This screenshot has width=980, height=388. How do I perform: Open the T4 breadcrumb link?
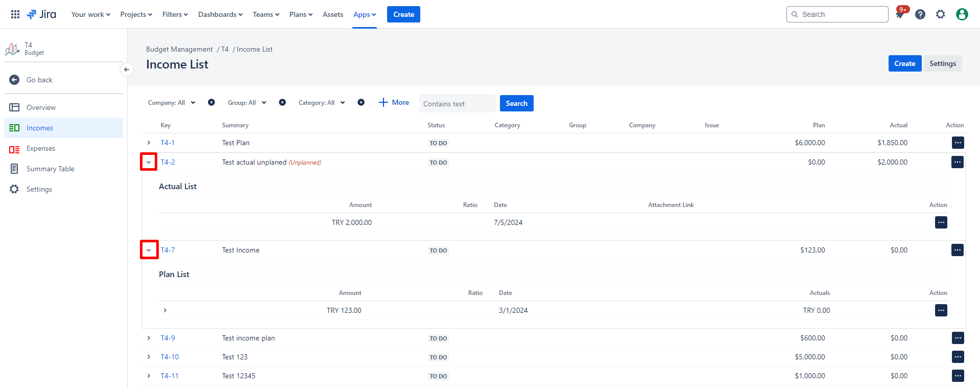click(225, 49)
